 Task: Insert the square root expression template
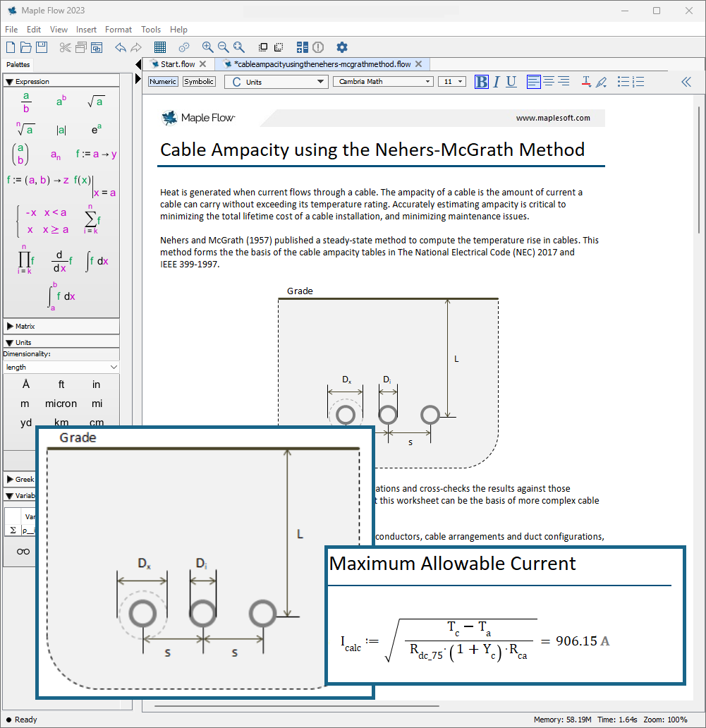pos(96,102)
